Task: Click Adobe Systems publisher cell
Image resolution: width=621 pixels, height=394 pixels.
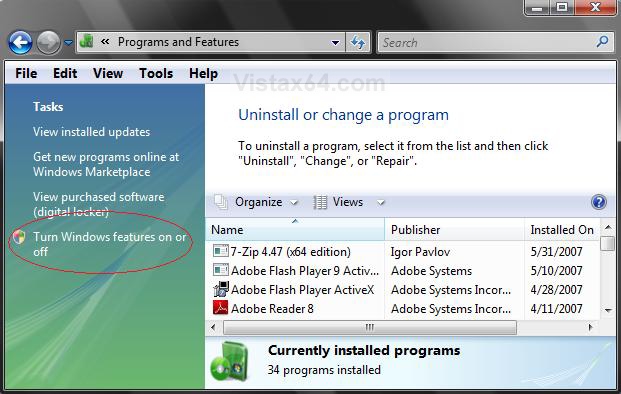Action: 431,271
